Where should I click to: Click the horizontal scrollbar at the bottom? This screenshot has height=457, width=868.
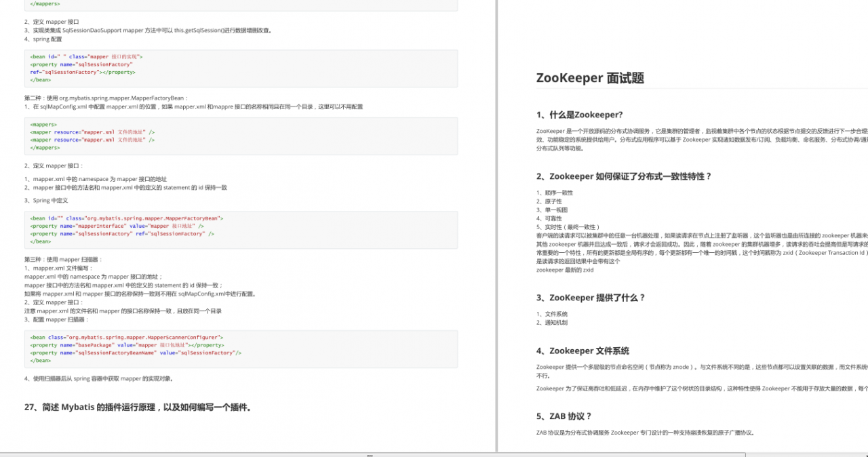tap(370, 455)
